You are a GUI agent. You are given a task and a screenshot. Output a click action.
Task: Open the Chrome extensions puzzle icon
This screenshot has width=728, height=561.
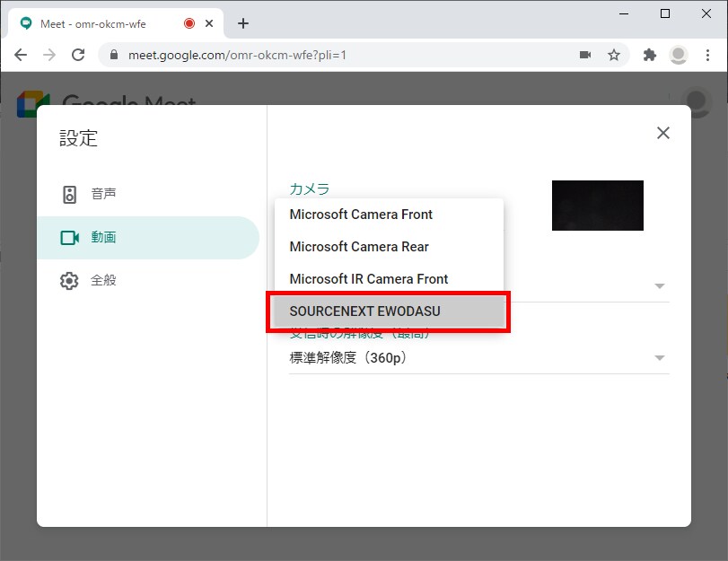650,55
